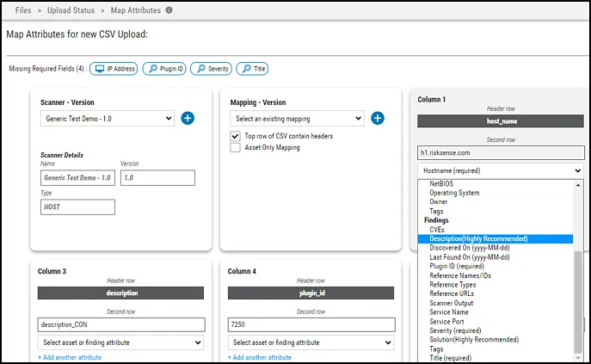Viewport: 591px width, 364px height.
Task: Uncheck Top row of CSV contain headers
Action: pos(235,136)
